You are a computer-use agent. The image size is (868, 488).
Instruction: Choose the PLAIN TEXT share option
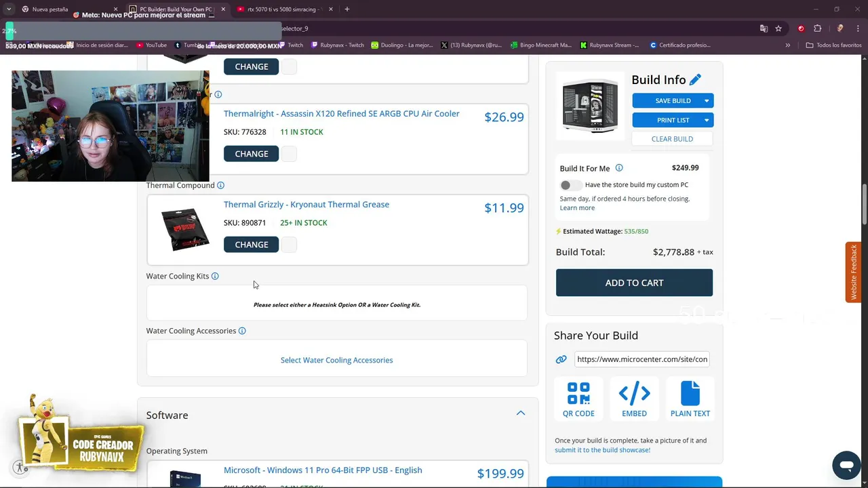pos(690,399)
